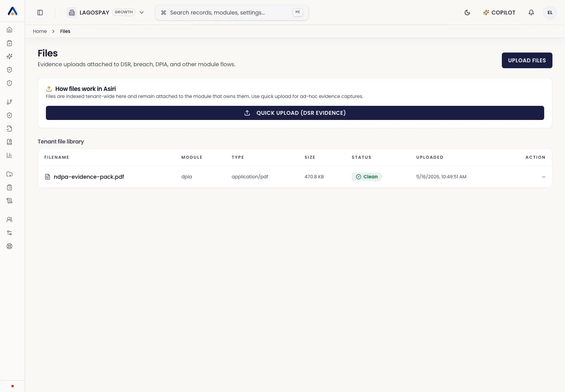This screenshot has width=565, height=392.
Task: Expand the LAGOSPAY tenant switcher
Action: [x=106, y=13]
